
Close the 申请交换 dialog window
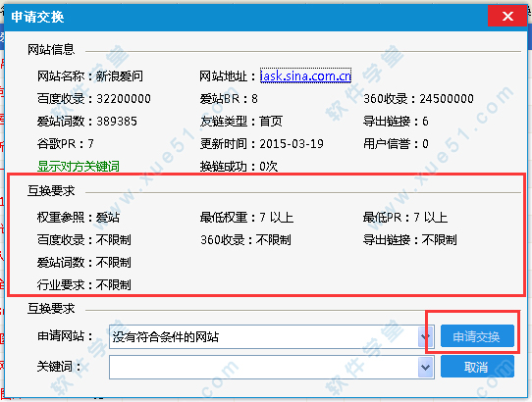click(x=507, y=16)
